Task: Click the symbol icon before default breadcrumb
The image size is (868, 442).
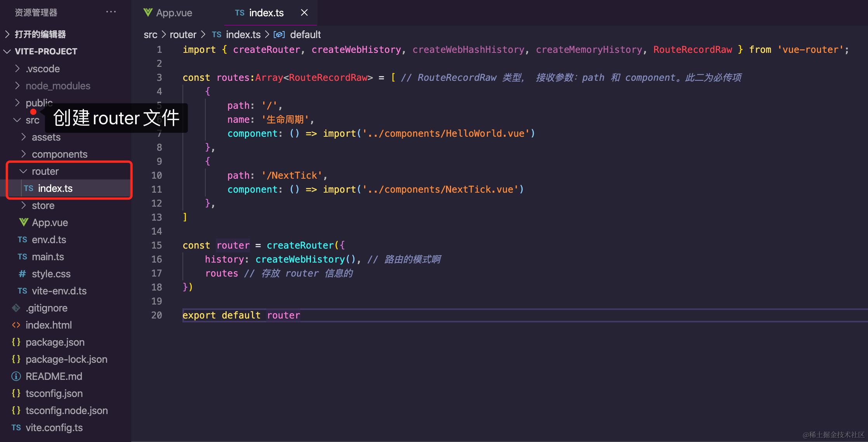Action: [x=279, y=35]
